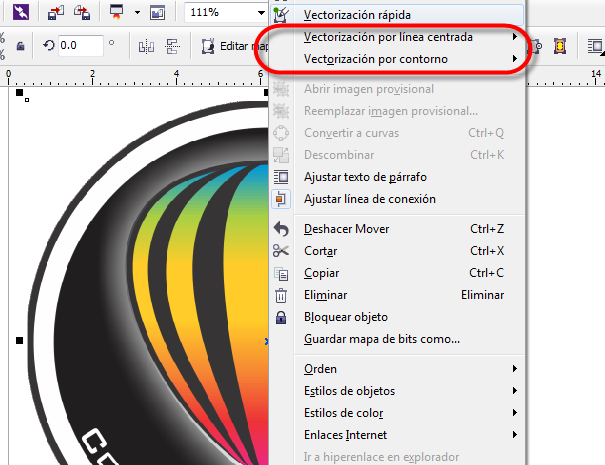Screen dimensions: 605x465
Task: Expand the Estilos de objetos submenu
Action: [x=397, y=391]
